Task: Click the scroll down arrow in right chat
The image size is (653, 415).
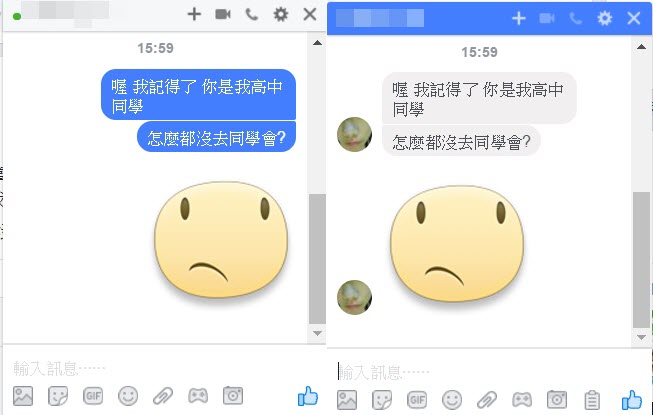Action: pos(641,337)
